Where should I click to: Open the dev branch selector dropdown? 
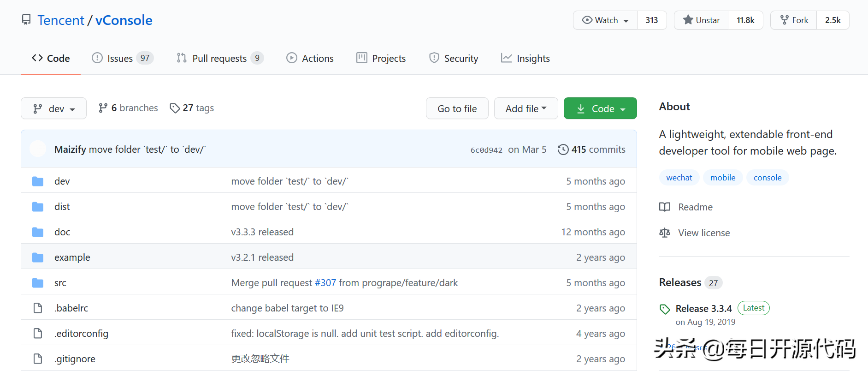53,108
